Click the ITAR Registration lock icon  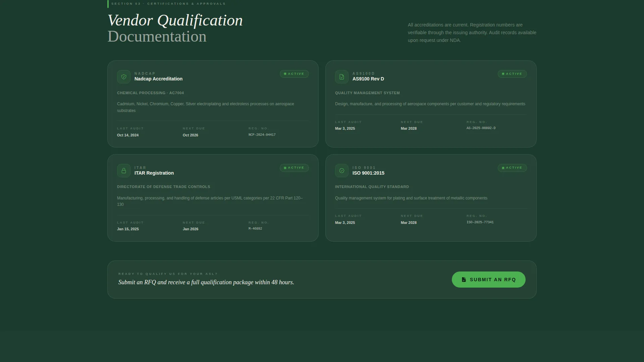tap(124, 171)
